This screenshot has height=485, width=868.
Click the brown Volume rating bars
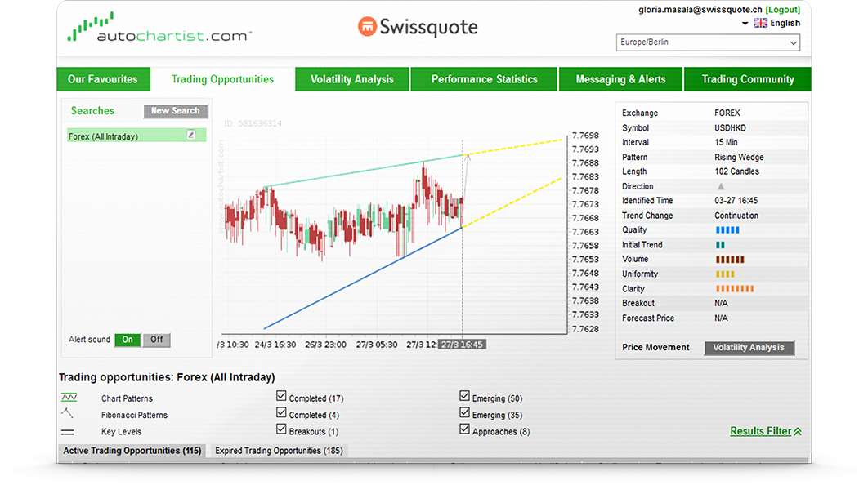point(730,260)
